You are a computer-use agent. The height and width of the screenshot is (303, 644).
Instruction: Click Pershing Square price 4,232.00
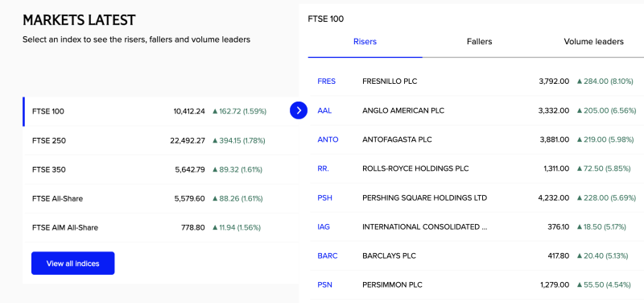(x=554, y=197)
